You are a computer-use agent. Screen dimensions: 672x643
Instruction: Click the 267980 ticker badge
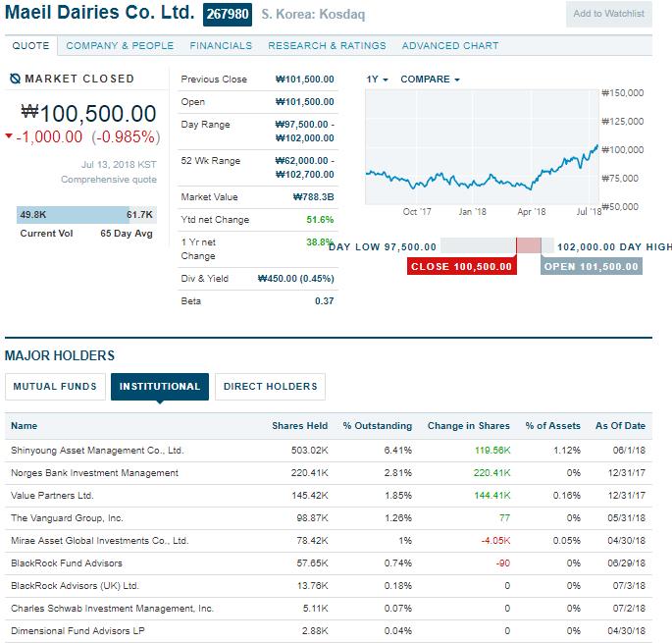tap(228, 14)
